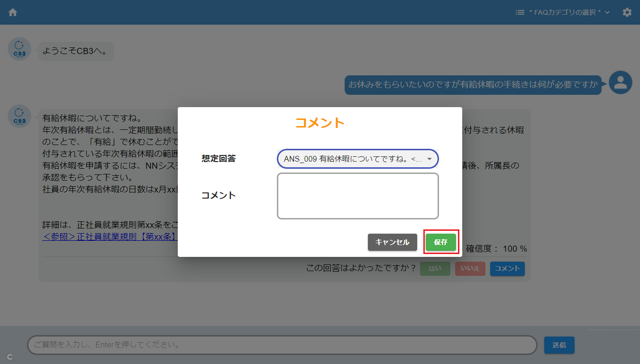
Task: Focus the コメント text area in dialog
Action: point(357,196)
